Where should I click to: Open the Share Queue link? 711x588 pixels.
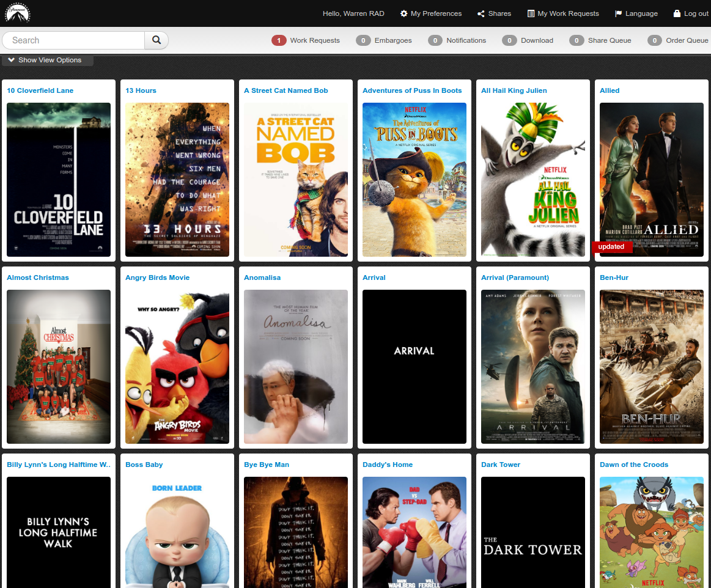pyautogui.click(x=610, y=40)
